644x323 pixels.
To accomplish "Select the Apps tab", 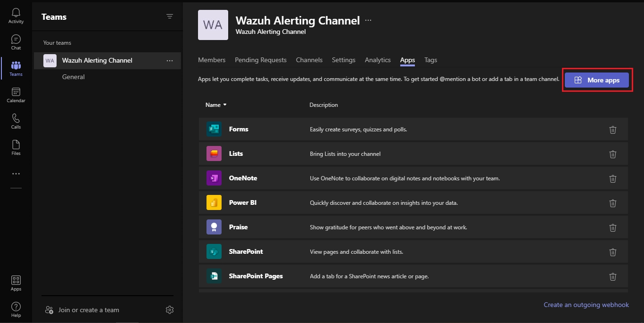I will pos(407,60).
